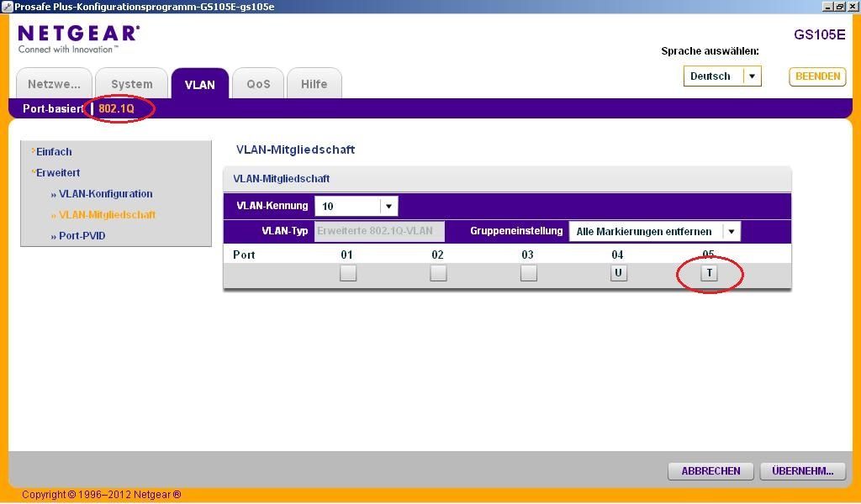Open the VLAN-Kennung dropdown
This screenshot has height=504, width=861.
[x=357, y=206]
